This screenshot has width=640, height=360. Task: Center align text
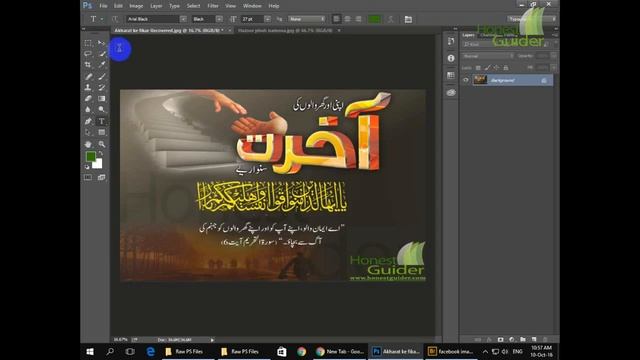pyautogui.click(x=347, y=19)
